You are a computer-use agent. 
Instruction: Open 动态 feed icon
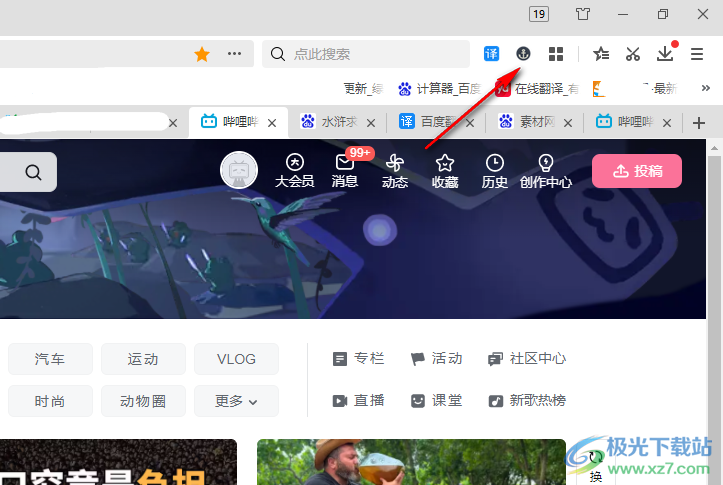point(395,171)
